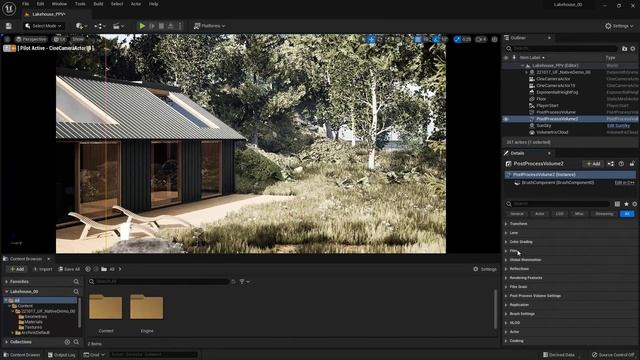Click the blueprint/add script icon in Details

(x=611, y=164)
